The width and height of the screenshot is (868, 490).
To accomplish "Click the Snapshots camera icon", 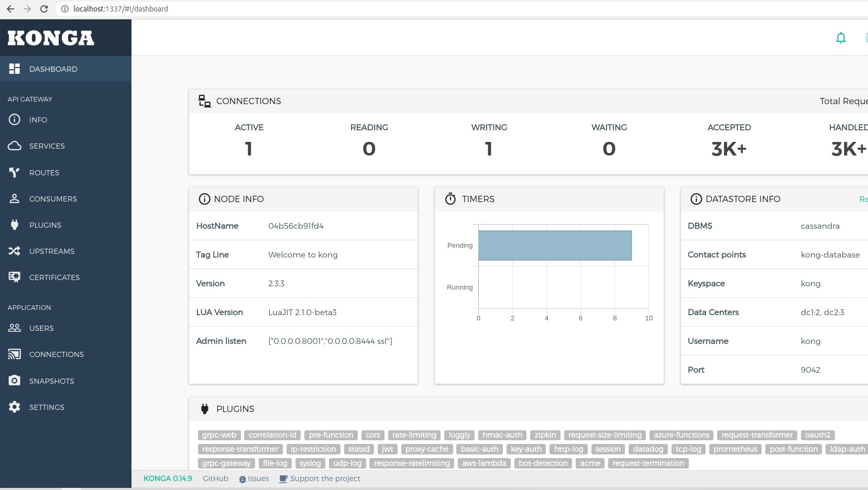I will pyautogui.click(x=15, y=380).
